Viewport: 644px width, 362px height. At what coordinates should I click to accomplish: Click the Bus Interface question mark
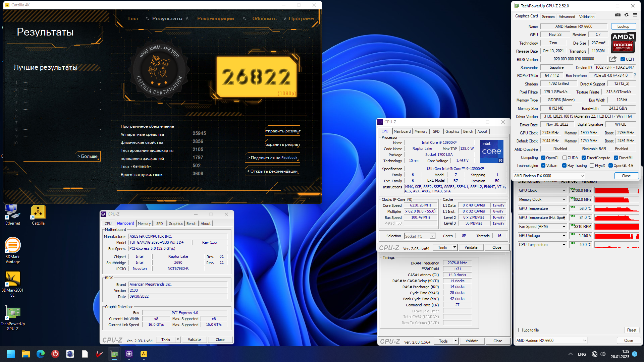coord(635,75)
